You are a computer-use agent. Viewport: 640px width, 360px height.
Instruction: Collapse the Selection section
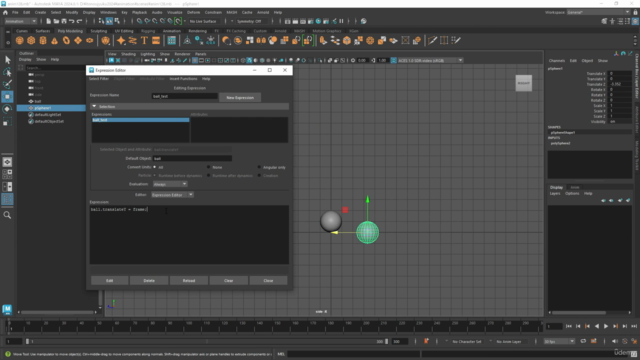pos(94,107)
